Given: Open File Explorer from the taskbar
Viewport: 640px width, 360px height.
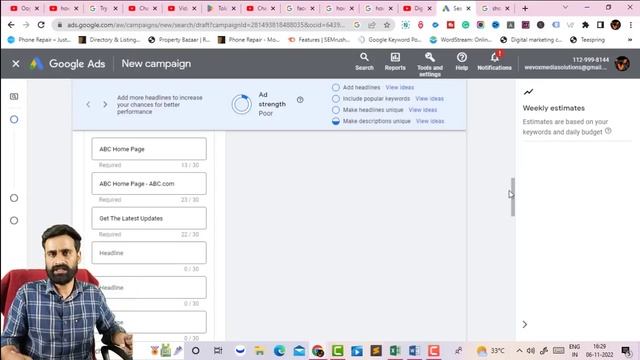Looking at the screenshot, I should coord(259,351).
